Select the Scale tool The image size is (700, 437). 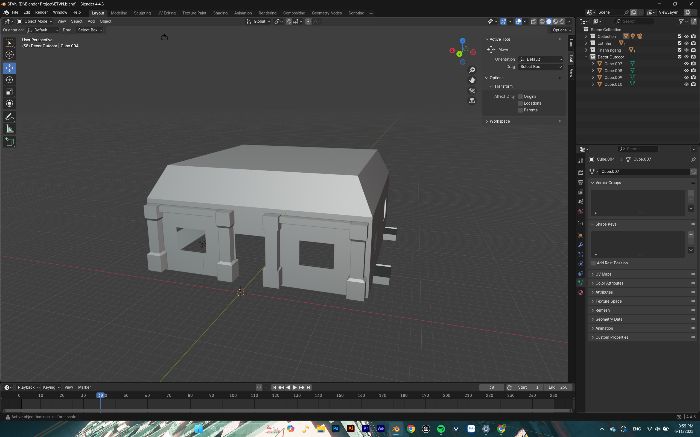coord(9,92)
